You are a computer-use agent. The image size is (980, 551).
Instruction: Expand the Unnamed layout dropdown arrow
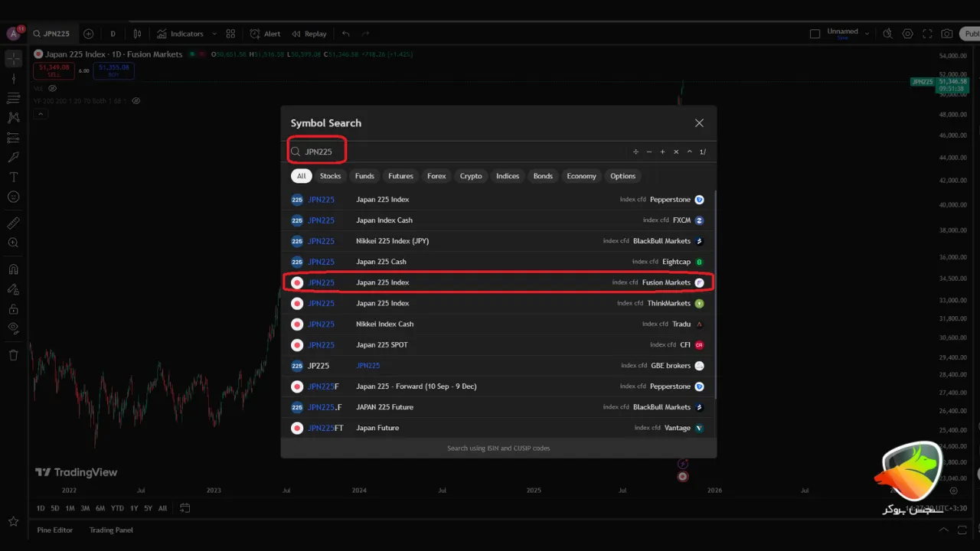coord(867,34)
